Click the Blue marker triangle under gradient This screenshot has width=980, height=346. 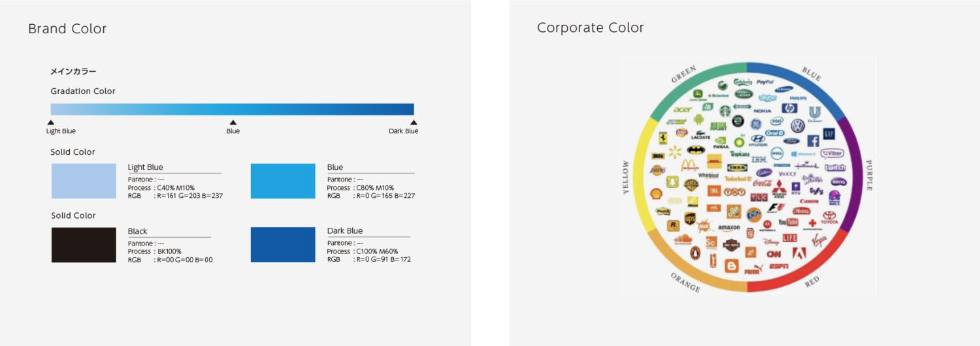tap(233, 122)
